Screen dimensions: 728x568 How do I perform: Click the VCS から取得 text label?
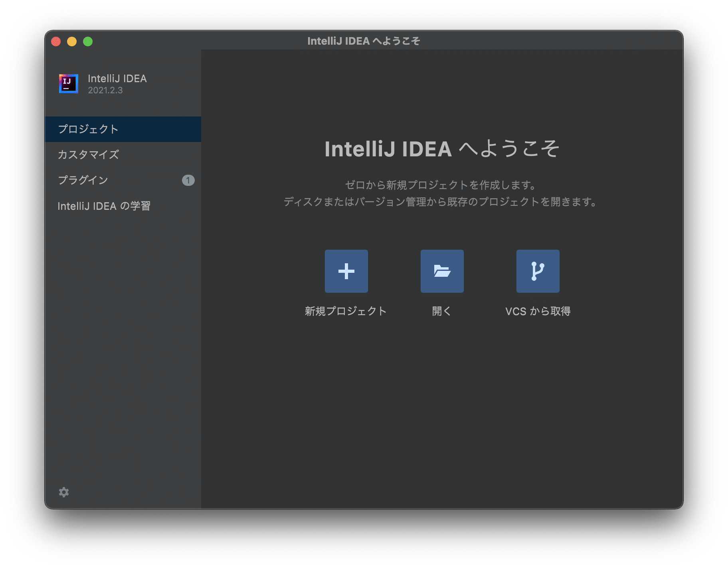(x=538, y=311)
